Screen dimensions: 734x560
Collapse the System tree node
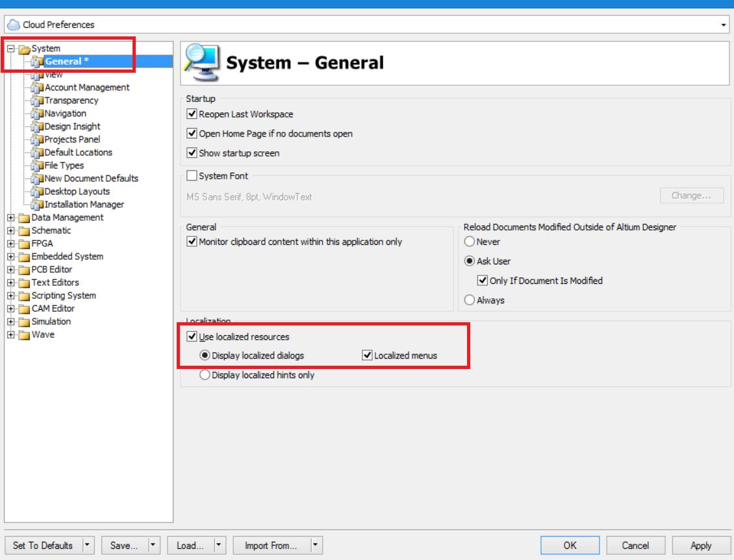point(11,48)
